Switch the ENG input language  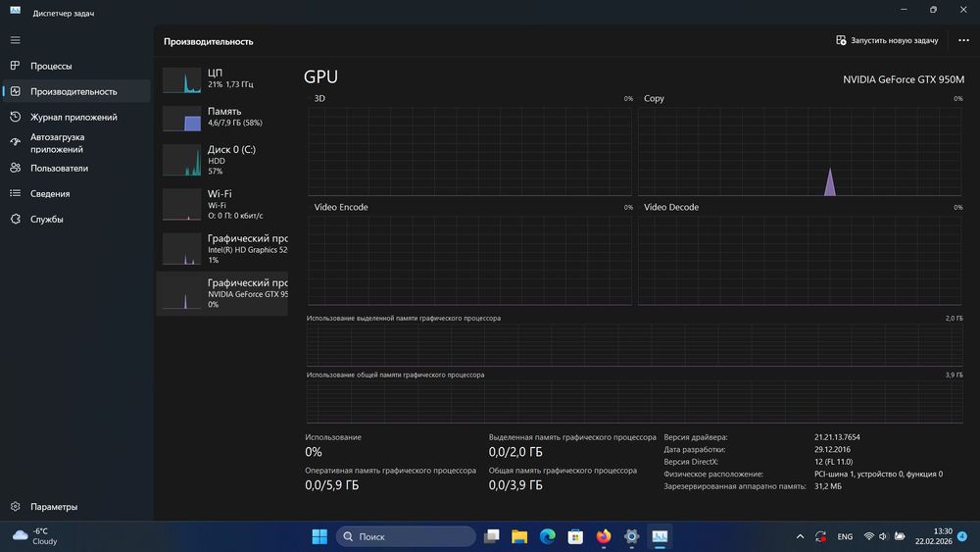[x=845, y=536]
